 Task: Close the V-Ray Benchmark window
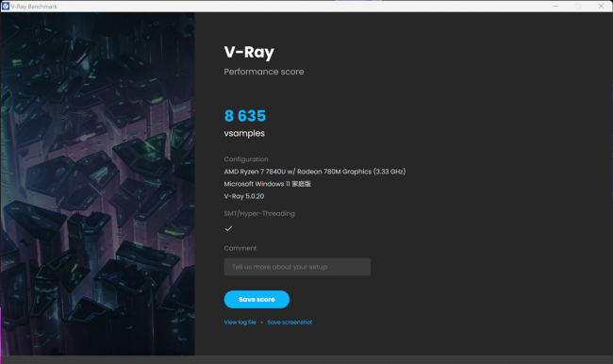601,7
